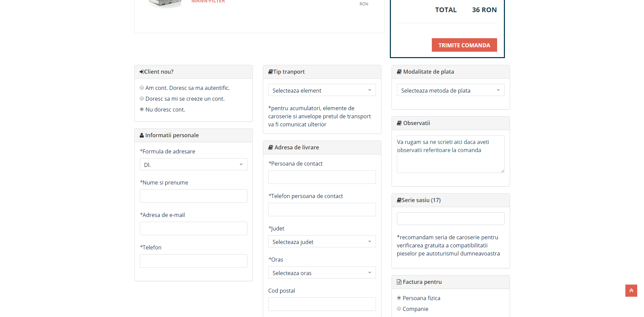Screen dimensions: 644x317
Task: Focus the Serie sasiu (17) input field
Action: tap(450, 219)
